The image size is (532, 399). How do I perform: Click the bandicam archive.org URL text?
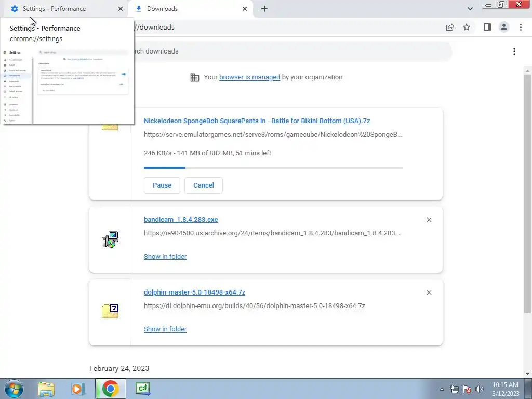point(272,233)
